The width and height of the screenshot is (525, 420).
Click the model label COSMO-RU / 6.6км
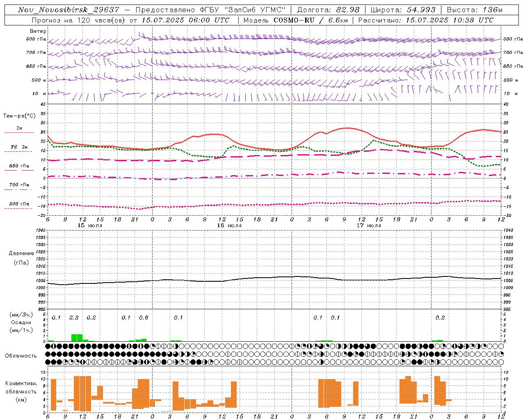[x=310, y=20]
